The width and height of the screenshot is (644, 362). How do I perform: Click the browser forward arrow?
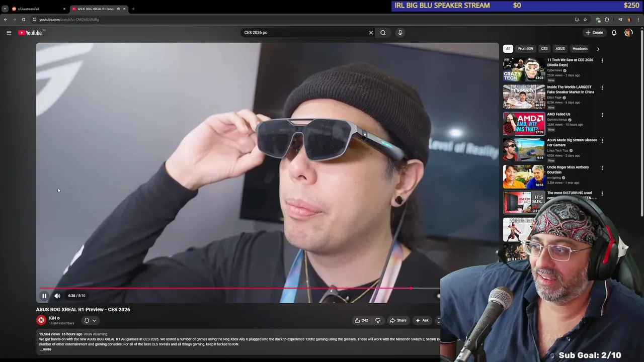pyautogui.click(x=14, y=20)
